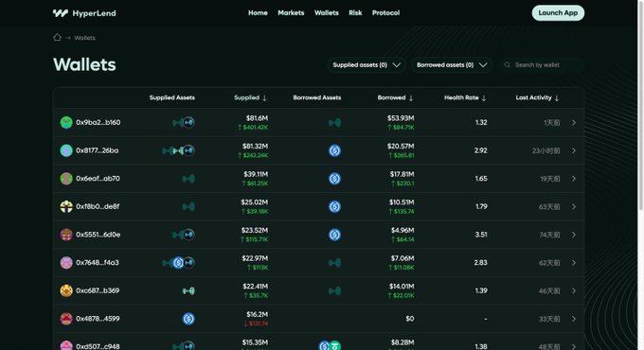Click avatar of wallet 0x4878...4599

point(66,319)
